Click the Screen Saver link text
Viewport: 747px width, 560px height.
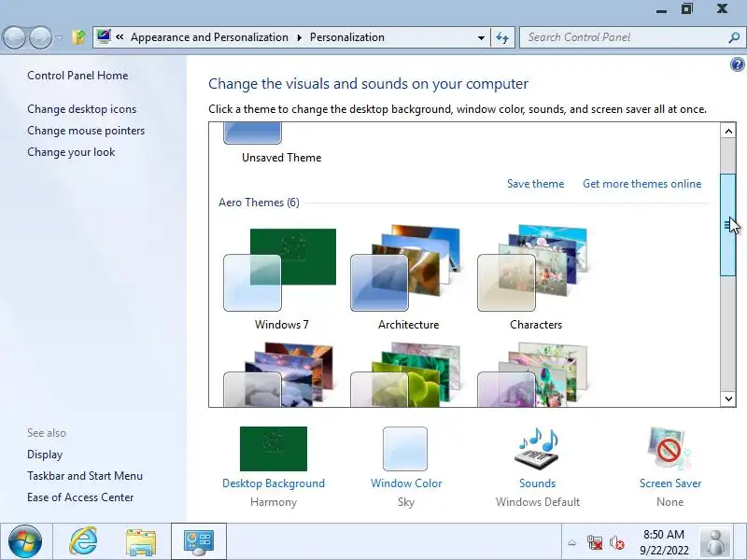pos(670,483)
